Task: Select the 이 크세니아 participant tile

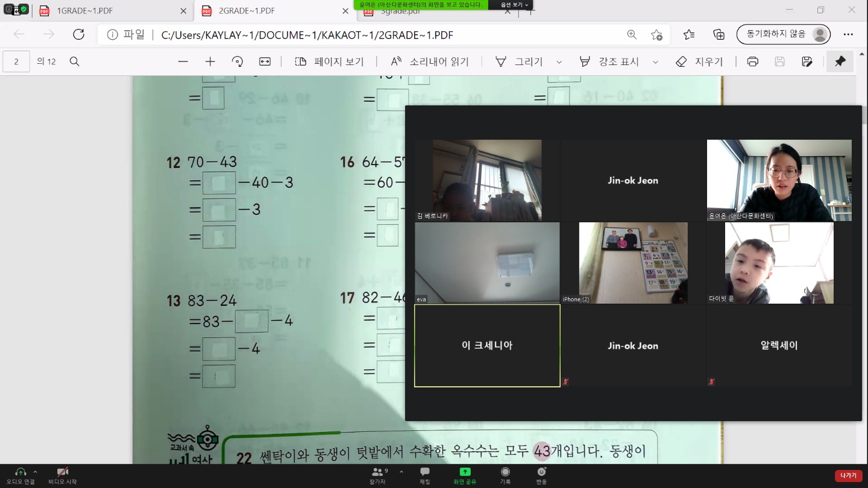Action: 487,345
